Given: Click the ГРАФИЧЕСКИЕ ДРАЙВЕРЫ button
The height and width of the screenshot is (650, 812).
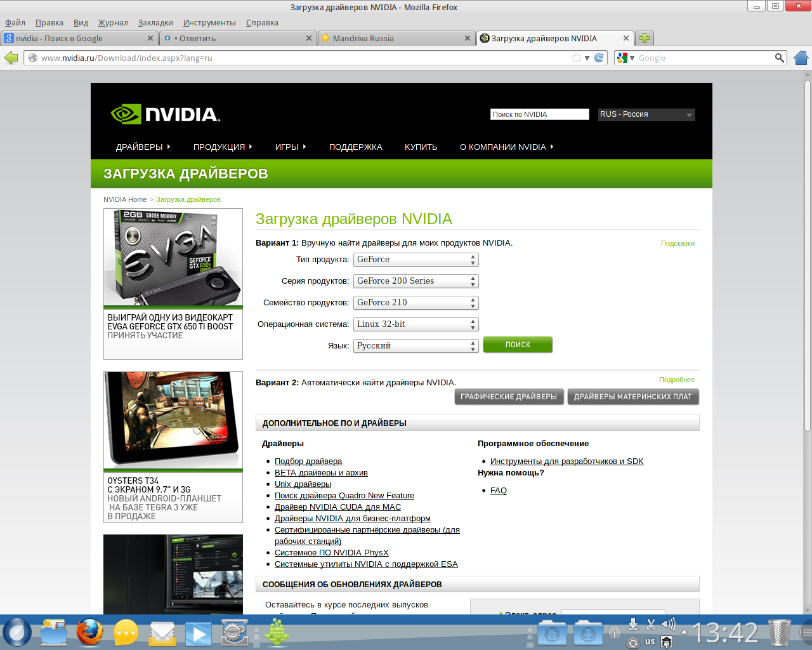Looking at the screenshot, I should coord(509,397).
